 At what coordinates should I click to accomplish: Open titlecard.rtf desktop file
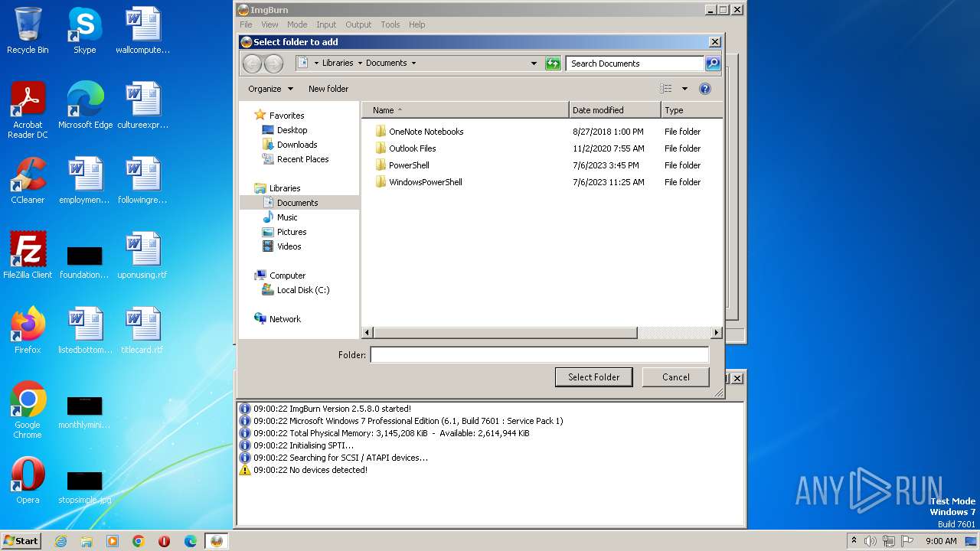(142, 331)
